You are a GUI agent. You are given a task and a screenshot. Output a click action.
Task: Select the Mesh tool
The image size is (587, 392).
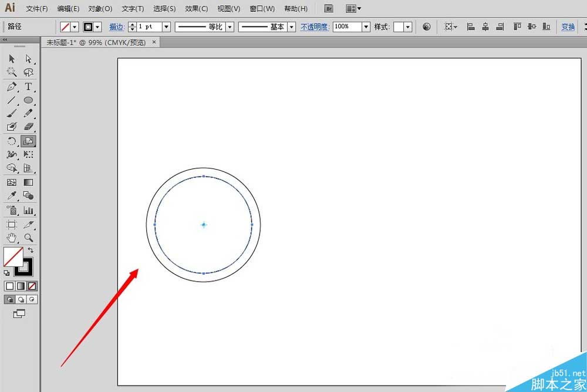pyautogui.click(x=12, y=183)
